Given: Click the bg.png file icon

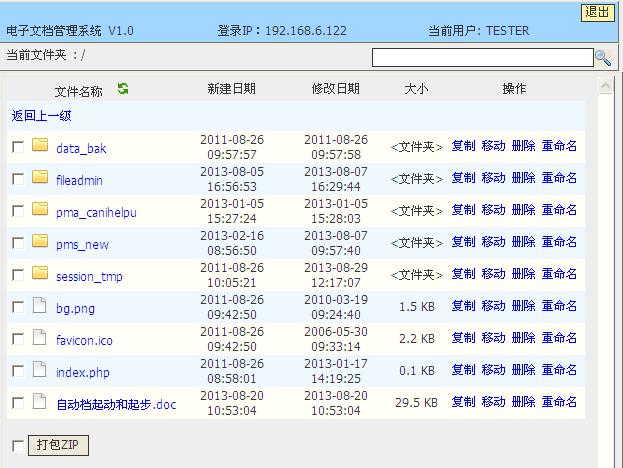Looking at the screenshot, I should (40, 306).
